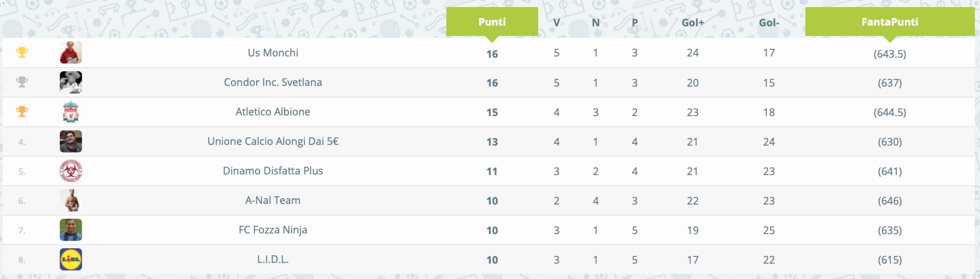The width and height of the screenshot is (980, 279).
Task: Open the Unione Calcio Alongi Dai 5€ link
Action: point(273,141)
